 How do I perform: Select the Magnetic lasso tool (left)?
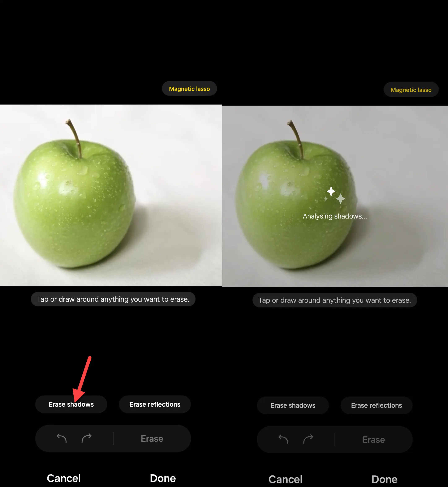pyautogui.click(x=189, y=89)
